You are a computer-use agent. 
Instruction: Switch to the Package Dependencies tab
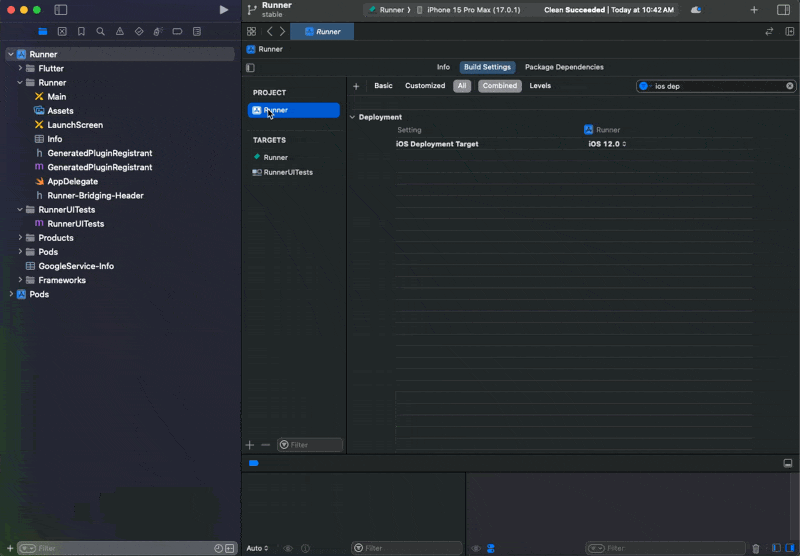click(564, 67)
